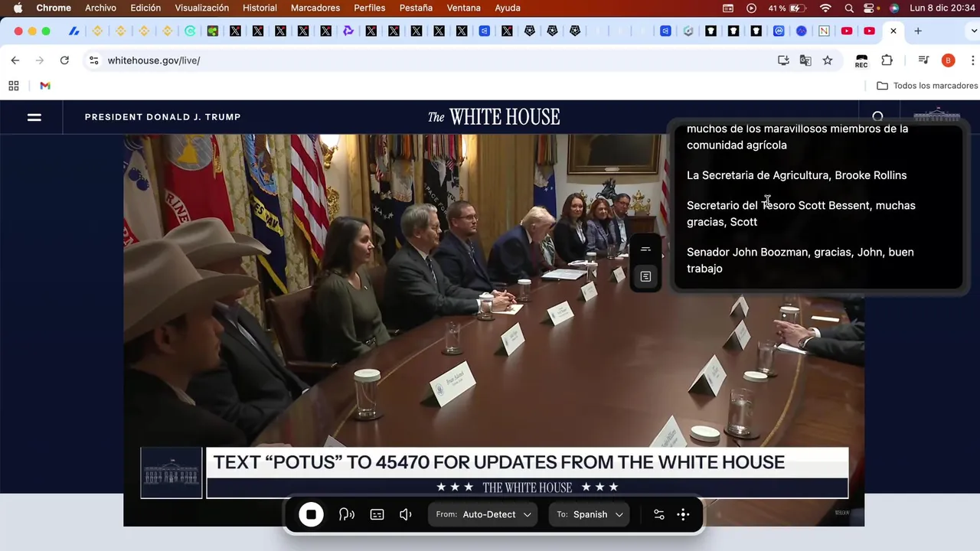The image size is (980, 551).
Task: Open Spotlight search in menu bar
Action: [x=849, y=8]
